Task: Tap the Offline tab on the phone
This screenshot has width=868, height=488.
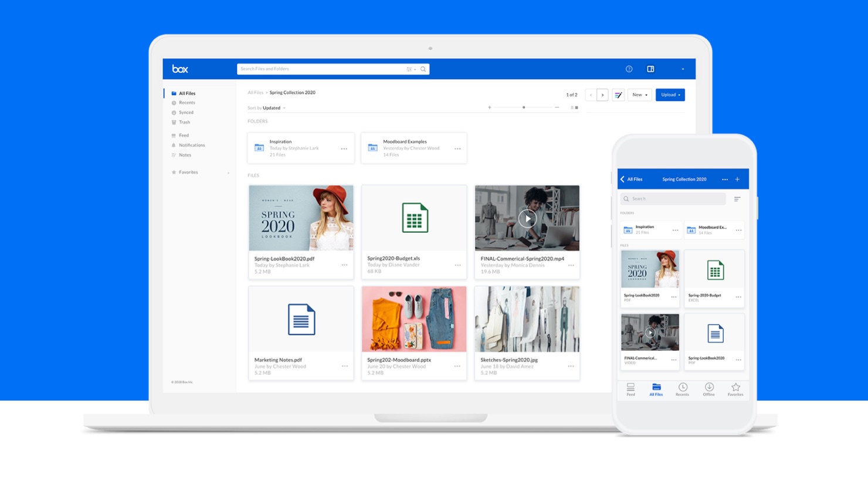Action: pos(709,389)
